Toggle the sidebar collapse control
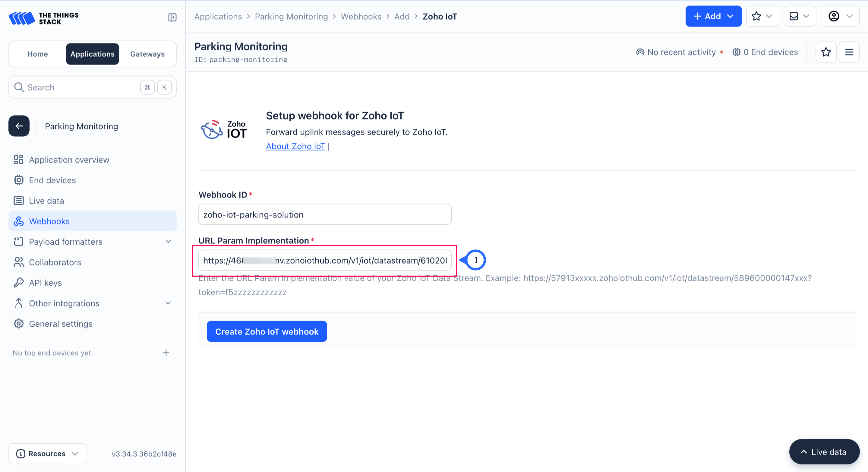 [x=172, y=17]
